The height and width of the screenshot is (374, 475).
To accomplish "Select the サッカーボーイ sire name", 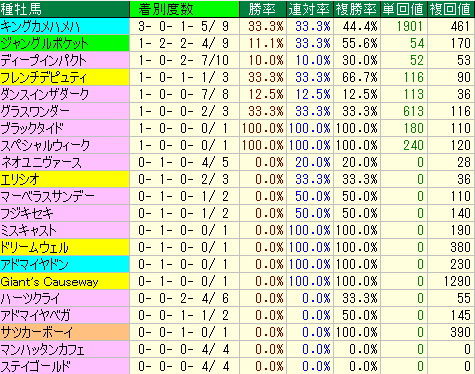I will click(x=37, y=332).
